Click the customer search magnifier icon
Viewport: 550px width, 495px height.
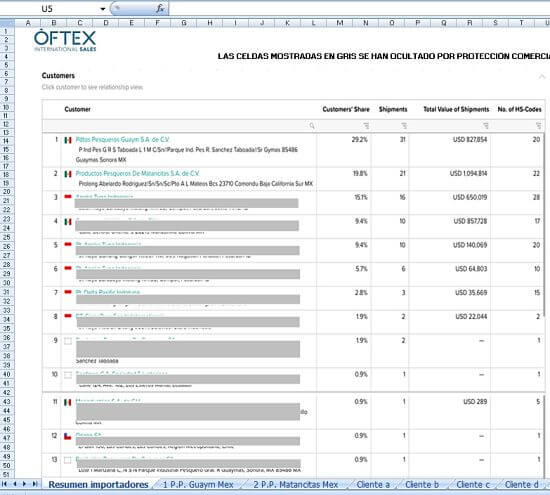coord(311,126)
